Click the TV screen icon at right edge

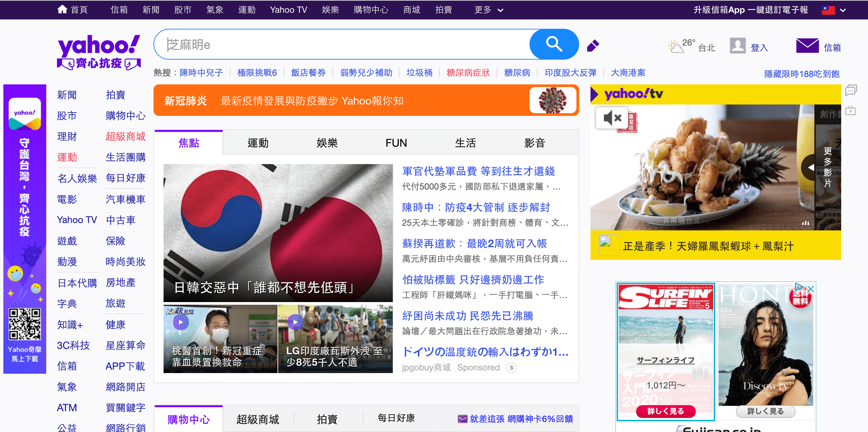pyautogui.click(x=851, y=111)
